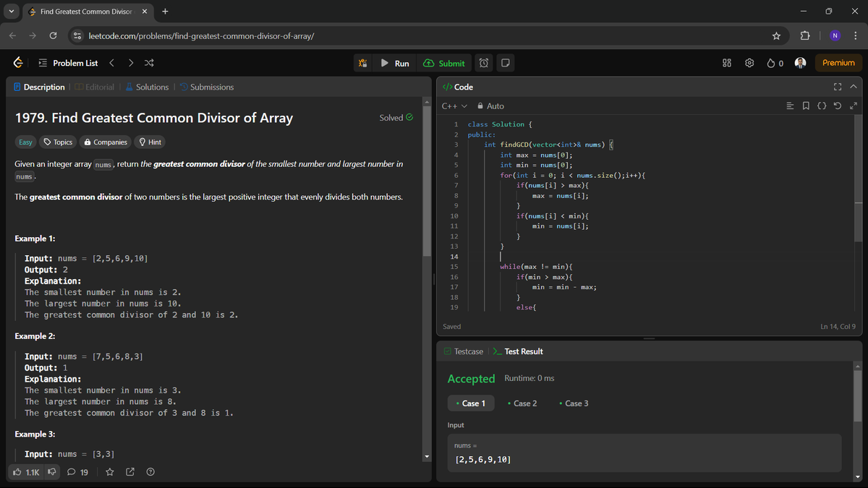
Task: Run the code with the Run button
Action: [x=395, y=63]
